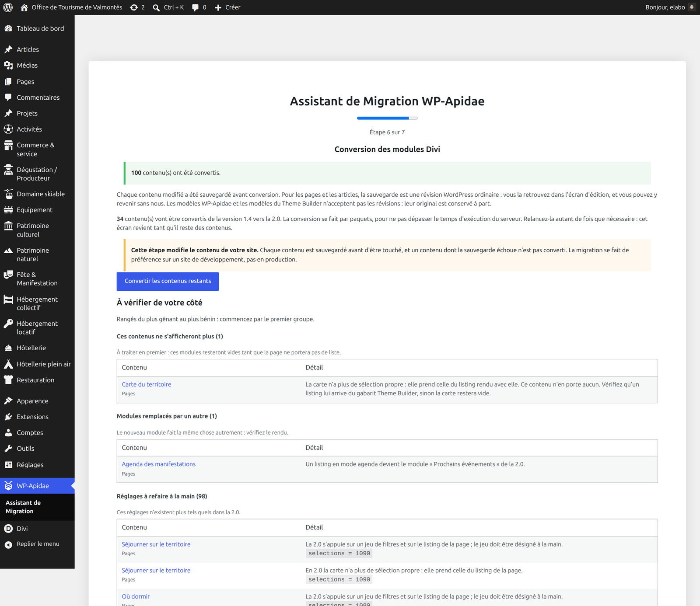Click Office de Tourisme de Valmontès site name
Image resolution: width=700 pixels, height=606 pixels.
coord(77,7)
